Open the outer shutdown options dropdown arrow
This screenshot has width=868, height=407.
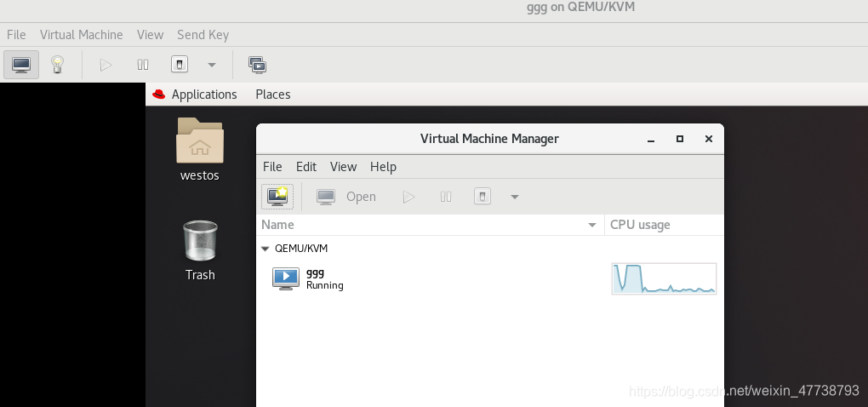click(211, 66)
